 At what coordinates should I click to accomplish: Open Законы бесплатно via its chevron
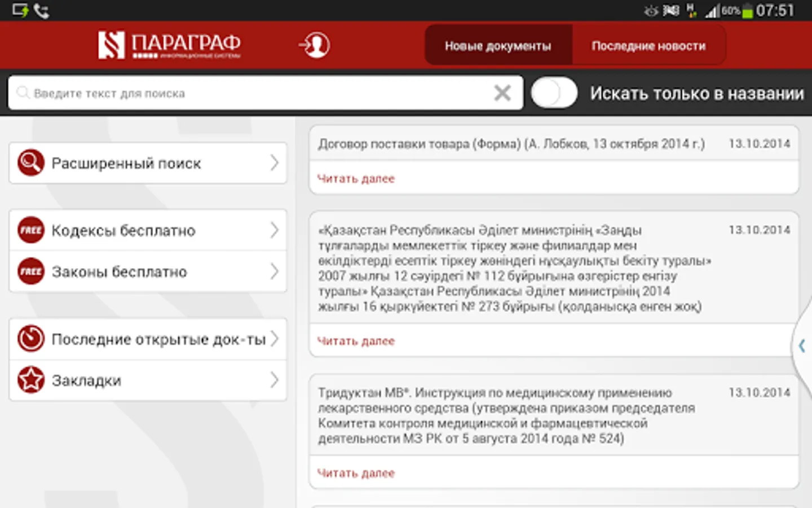(x=275, y=271)
